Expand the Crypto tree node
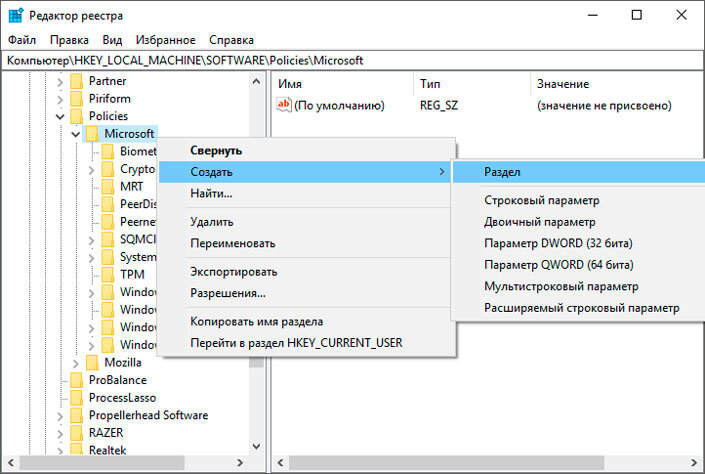Image resolution: width=705 pixels, height=474 pixels. coord(91,170)
